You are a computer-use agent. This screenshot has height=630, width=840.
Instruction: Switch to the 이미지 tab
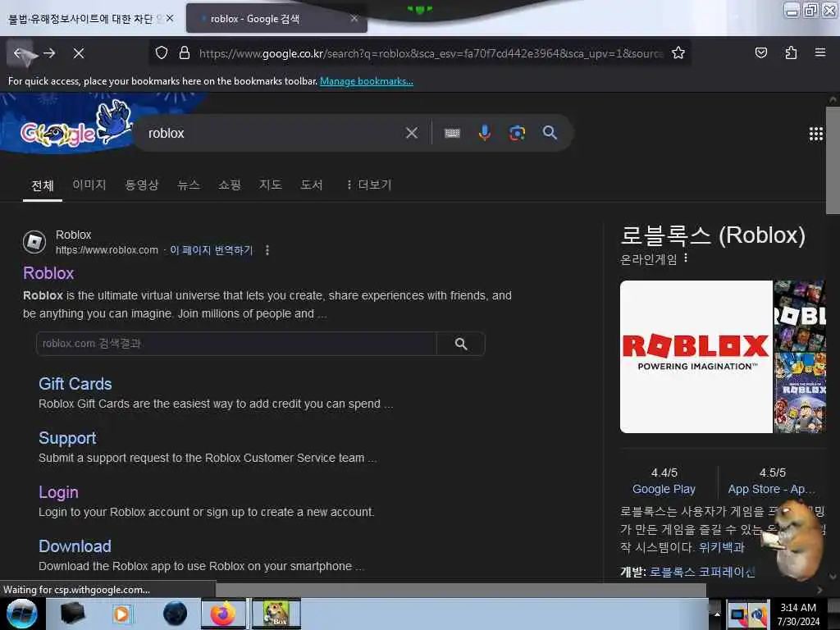pyautogui.click(x=89, y=185)
